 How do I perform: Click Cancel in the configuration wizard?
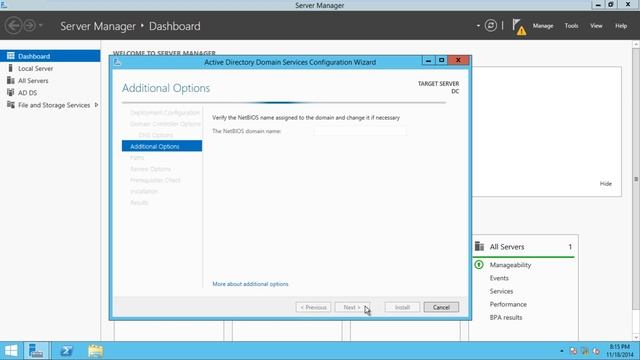tap(441, 307)
